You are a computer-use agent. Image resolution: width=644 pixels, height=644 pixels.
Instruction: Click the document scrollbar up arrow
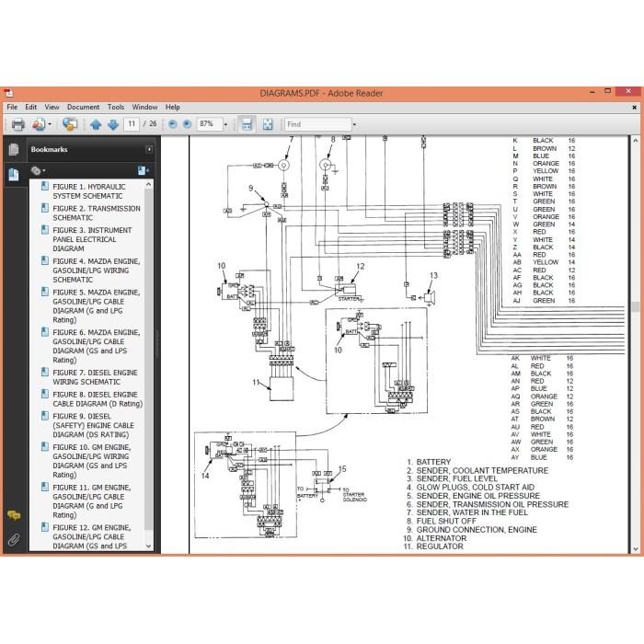(636, 141)
